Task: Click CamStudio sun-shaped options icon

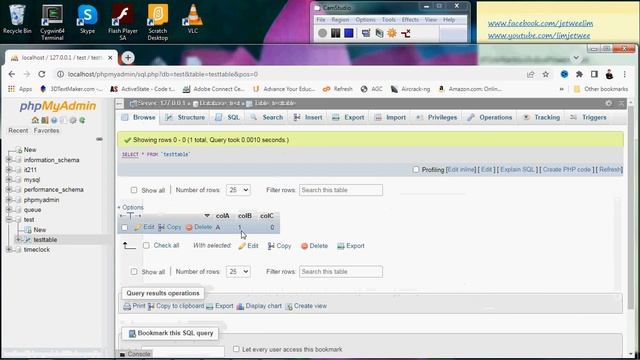Action: pos(392,33)
